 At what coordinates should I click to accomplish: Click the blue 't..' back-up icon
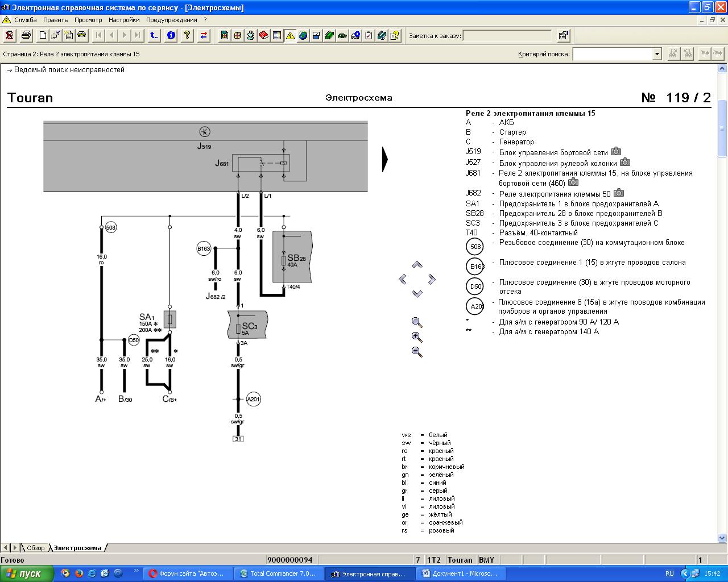point(154,35)
